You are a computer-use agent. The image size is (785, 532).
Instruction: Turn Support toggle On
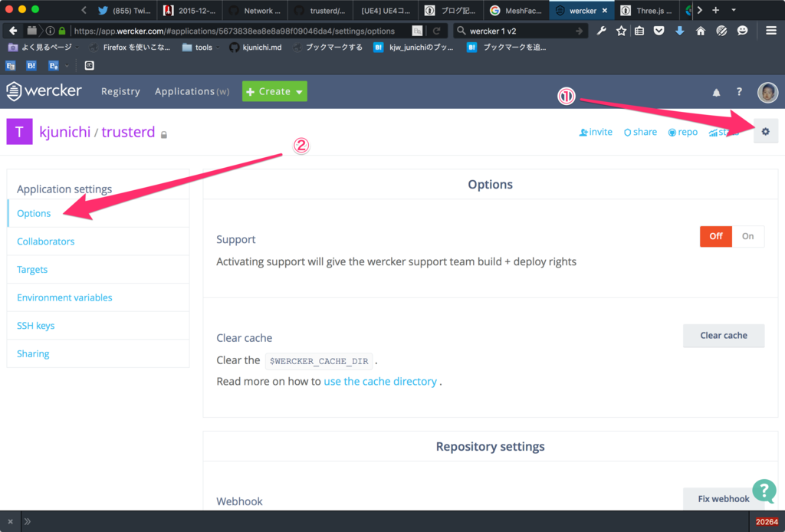(748, 236)
